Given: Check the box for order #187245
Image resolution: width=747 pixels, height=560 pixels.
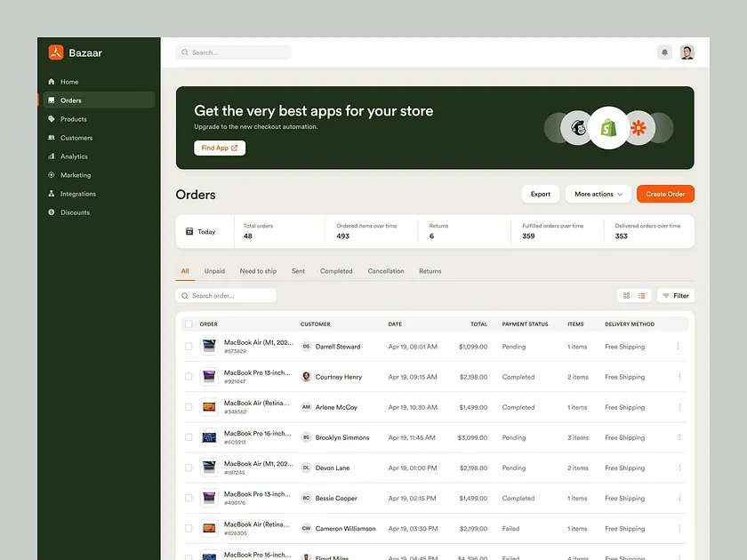Looking at the screenshot, I should tap(189, 468).
